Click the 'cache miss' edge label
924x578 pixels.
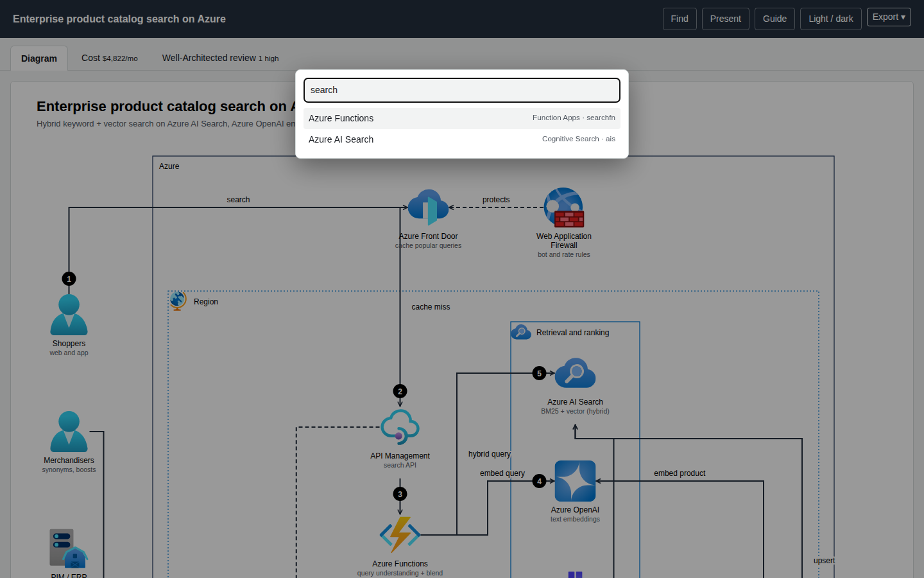pos(431,307)
